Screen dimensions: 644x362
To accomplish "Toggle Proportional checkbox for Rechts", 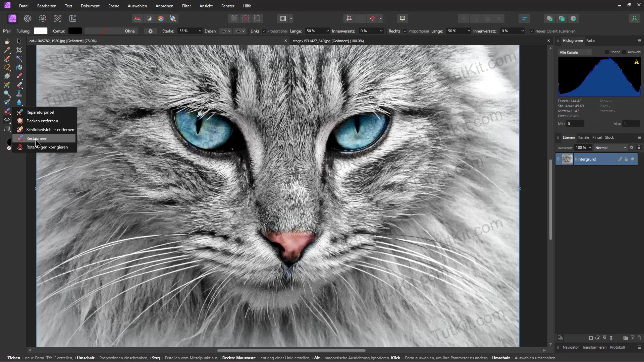I will [x=405, y=31].
